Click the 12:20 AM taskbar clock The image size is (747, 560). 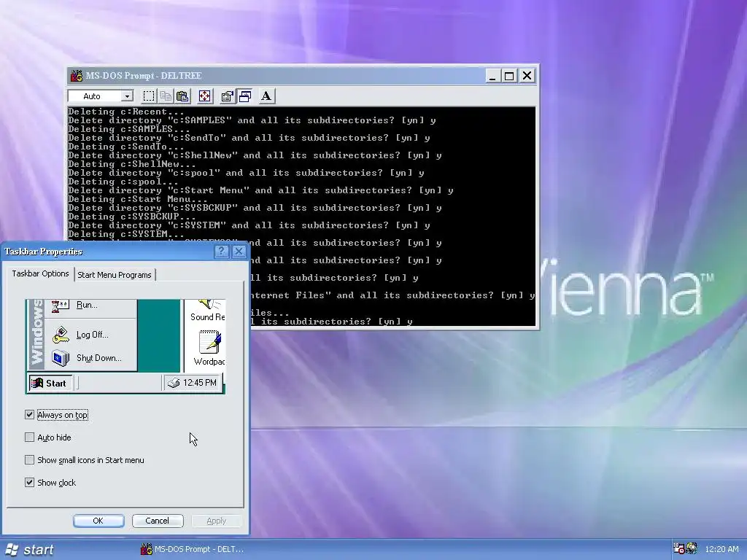[721, 550]
